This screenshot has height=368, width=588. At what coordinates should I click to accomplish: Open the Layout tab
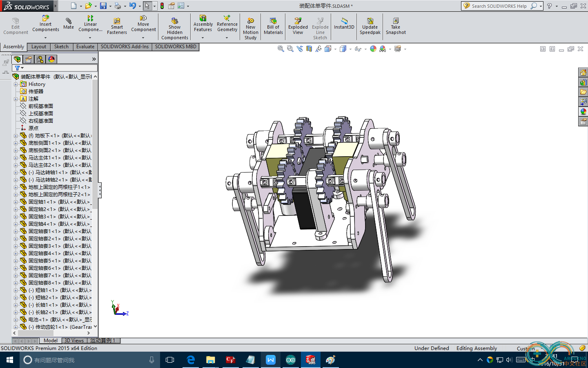point(39,47)
